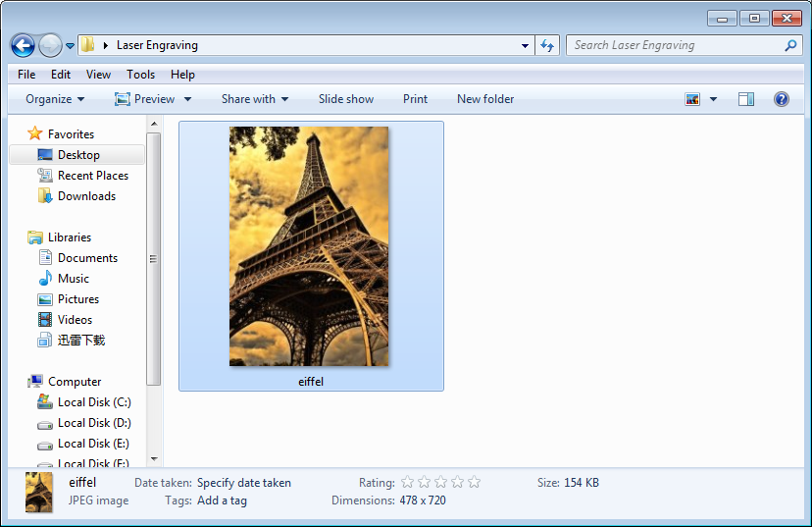Open Help with the question mark icon
This screenshot has width=812, height=527.
point(781,99)
